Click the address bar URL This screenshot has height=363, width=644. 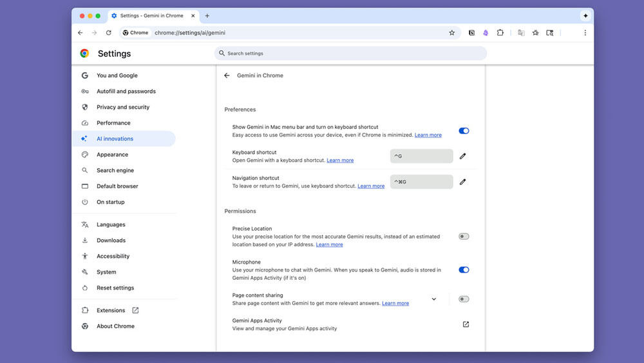[x=190, y=33]
